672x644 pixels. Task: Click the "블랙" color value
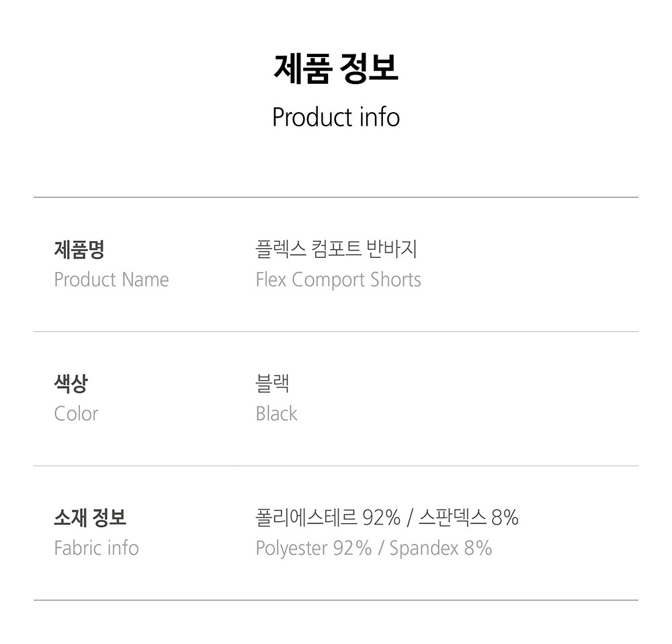[272, 384]
